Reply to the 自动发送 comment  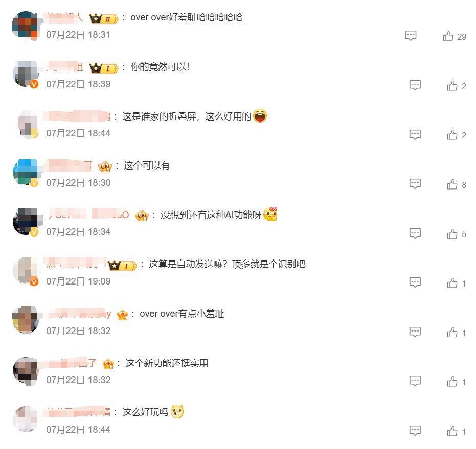coord(415,282)
